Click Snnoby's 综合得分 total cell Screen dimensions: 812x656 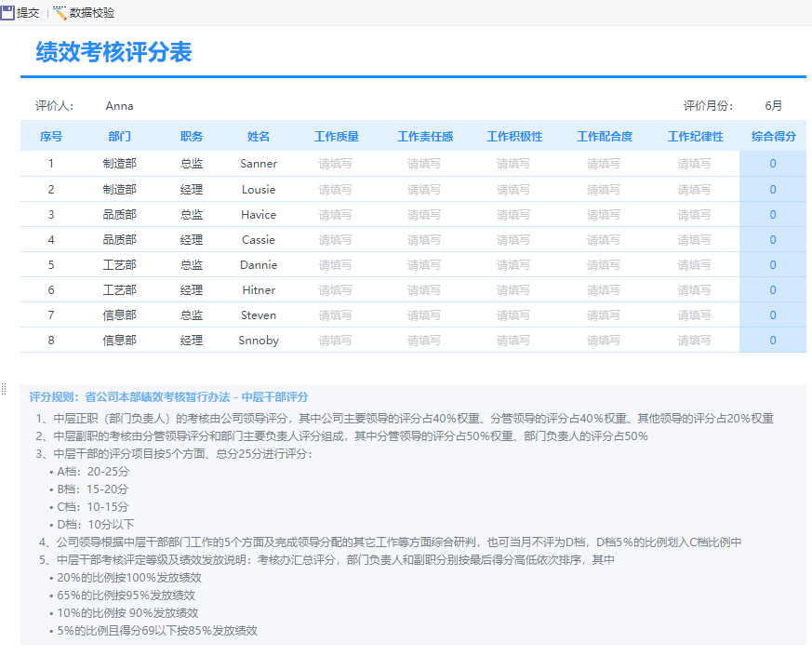tap(773, 341)
